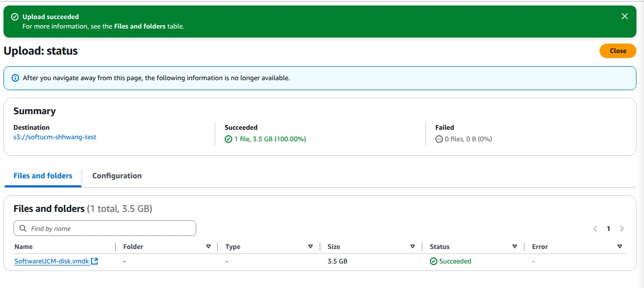Sort the table by the Type column

coord(310,246)
